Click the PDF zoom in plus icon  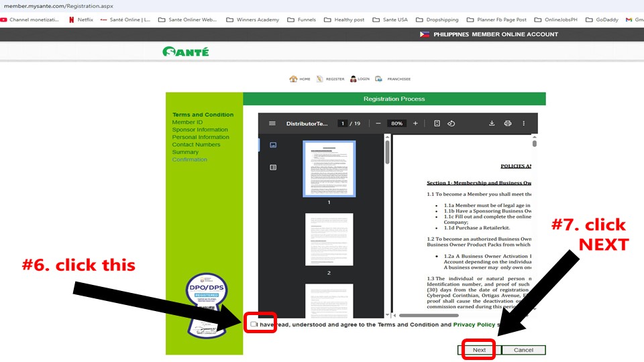[415, 123]
